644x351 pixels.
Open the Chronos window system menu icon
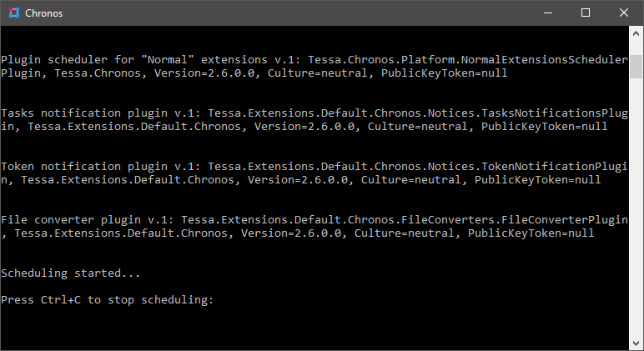(x=14, y=13)
